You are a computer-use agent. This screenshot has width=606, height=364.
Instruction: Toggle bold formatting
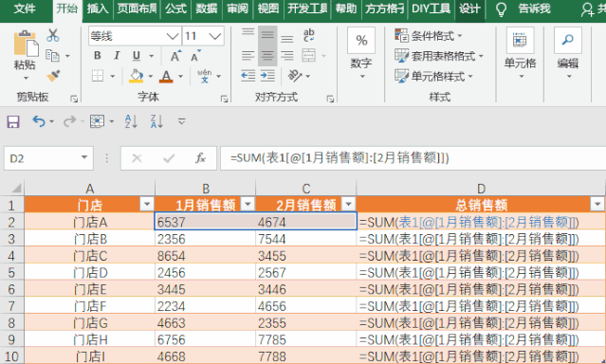point(98,56)
